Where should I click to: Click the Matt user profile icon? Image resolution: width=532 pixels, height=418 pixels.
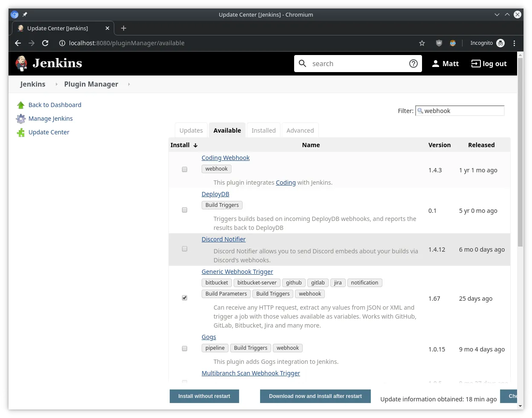point(435,63)
